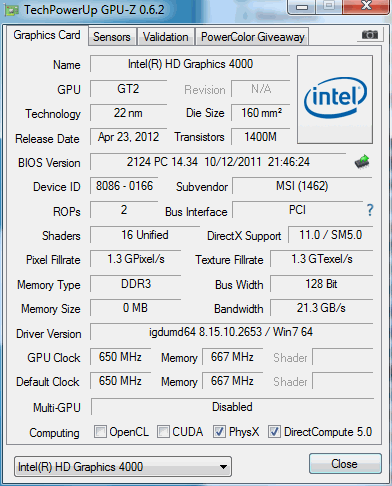
Task: Click the Intel logo image
Action: click(x=335, y=99)
